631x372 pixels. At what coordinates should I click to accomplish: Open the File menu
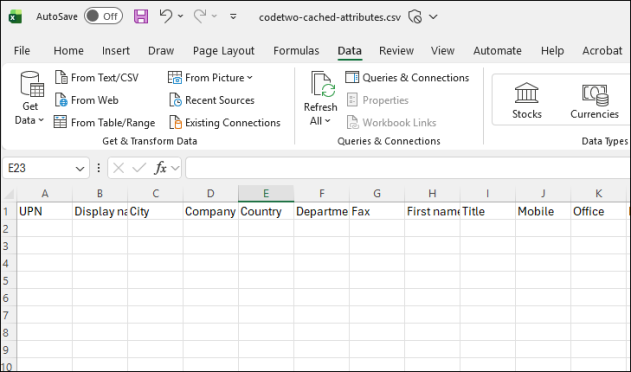point(22,51)
